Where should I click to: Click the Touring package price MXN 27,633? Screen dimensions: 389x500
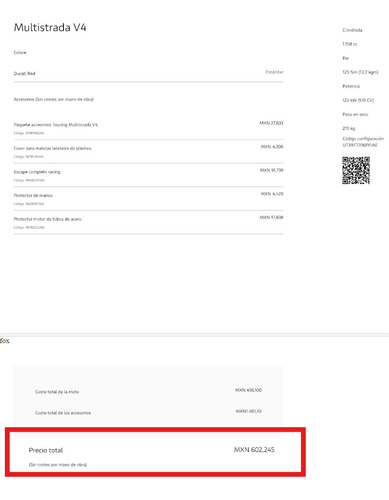pyautogui.click(x=271, y=123)
